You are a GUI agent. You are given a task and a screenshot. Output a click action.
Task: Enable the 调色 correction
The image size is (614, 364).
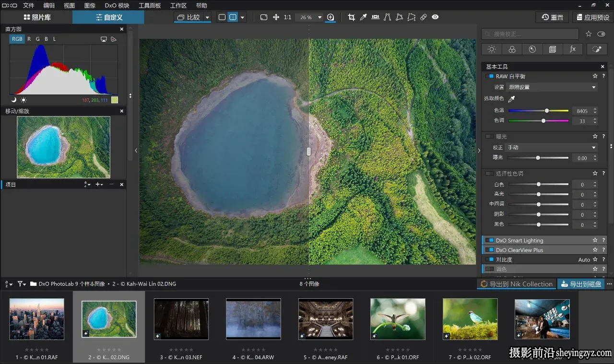tap(490, 270)
